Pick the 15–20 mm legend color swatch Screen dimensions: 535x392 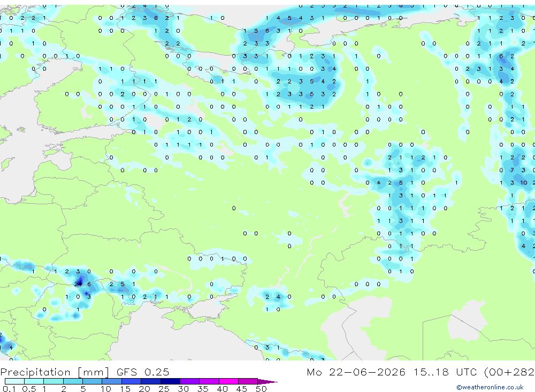132,381
